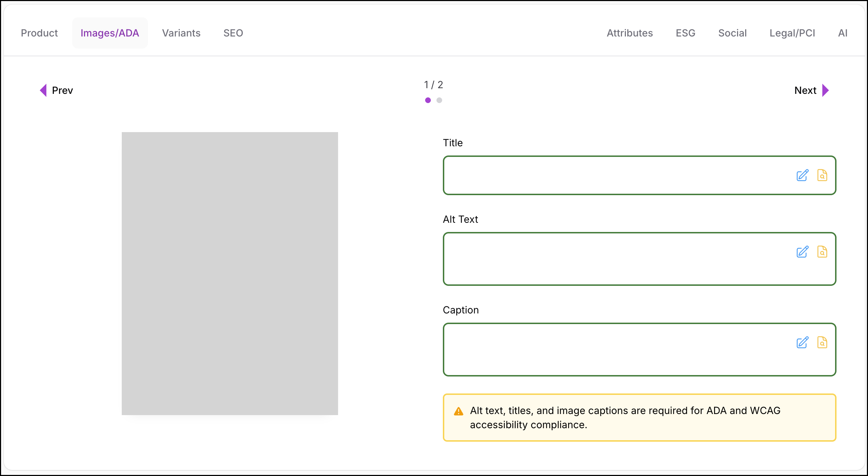Switch to the Legal/PCI tab
The image size is (868, 476).
pos(792,33)
